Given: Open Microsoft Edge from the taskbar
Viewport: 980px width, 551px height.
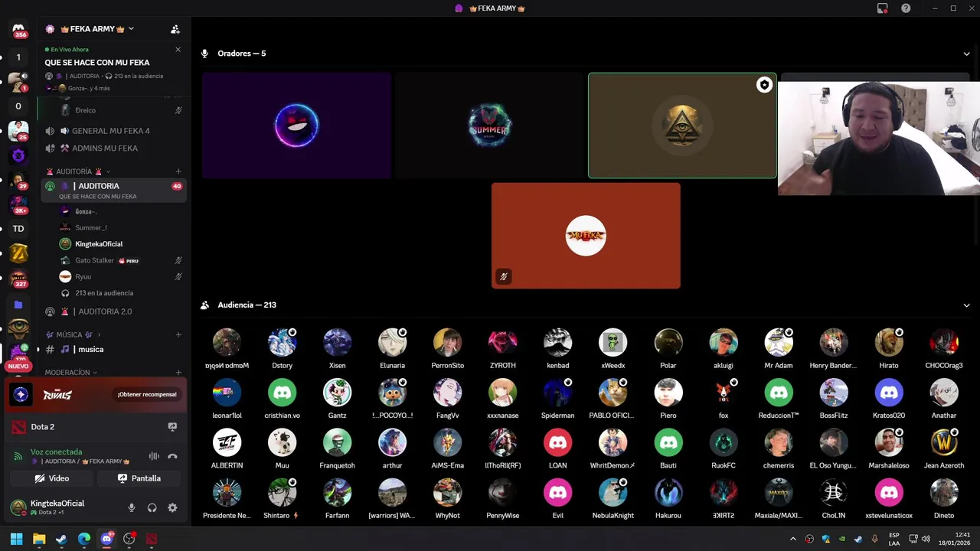Looking at the screenshot, I should [84, 539].
